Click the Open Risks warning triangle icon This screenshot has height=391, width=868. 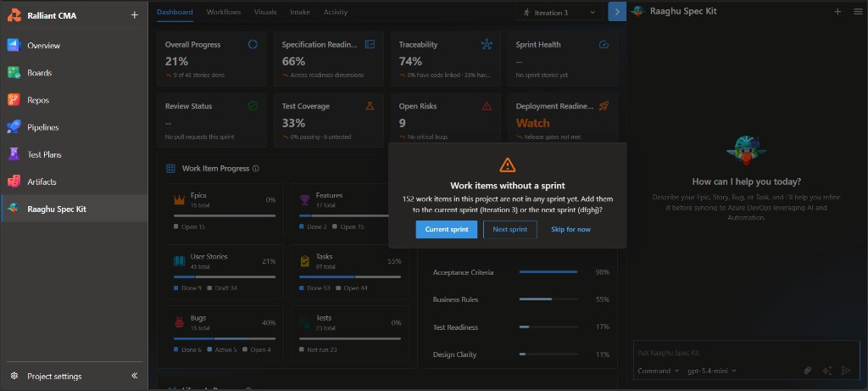(487, 106)
